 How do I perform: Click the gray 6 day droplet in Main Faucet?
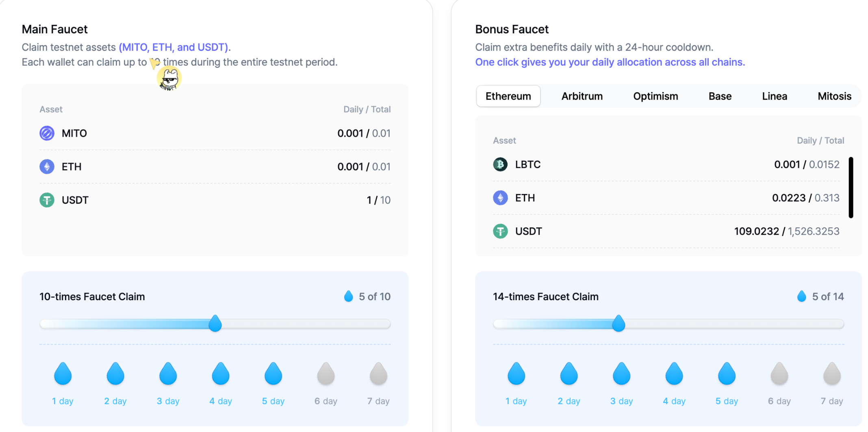326,373
